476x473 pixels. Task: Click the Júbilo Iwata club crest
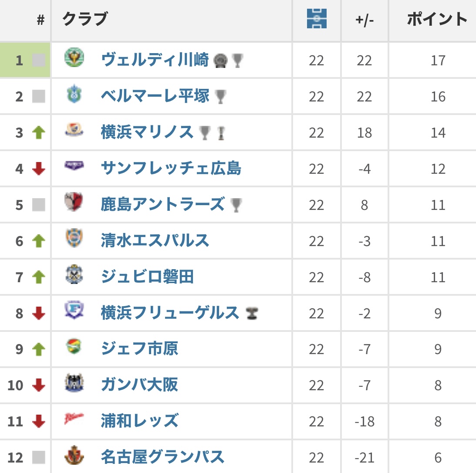pos(74,276)
